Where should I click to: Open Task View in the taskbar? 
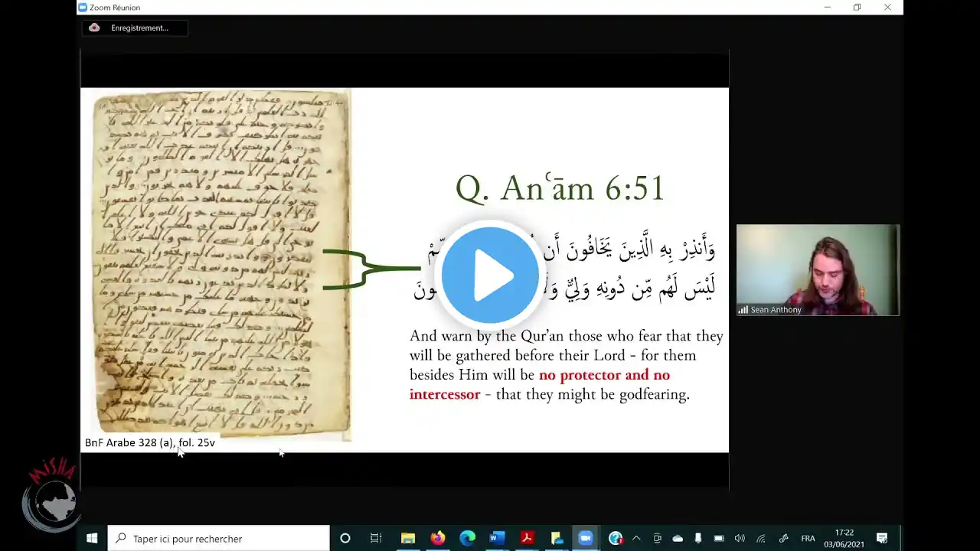coord(375,539)
